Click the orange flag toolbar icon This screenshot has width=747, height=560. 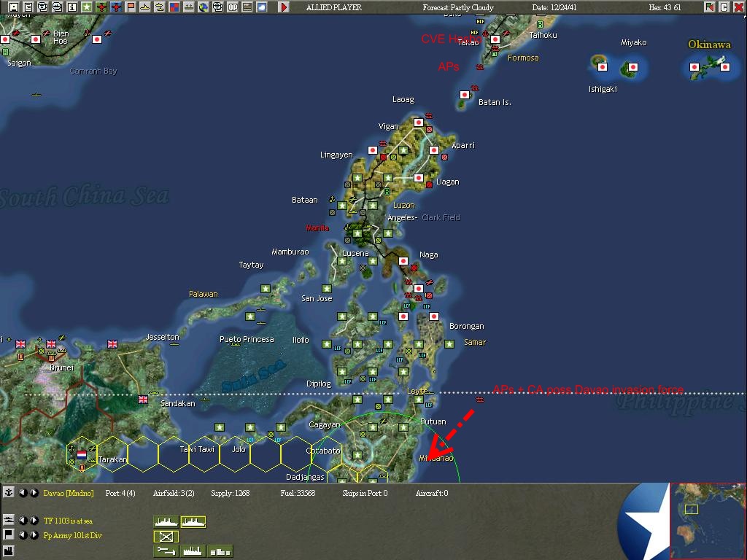click(x=131, y=7)
